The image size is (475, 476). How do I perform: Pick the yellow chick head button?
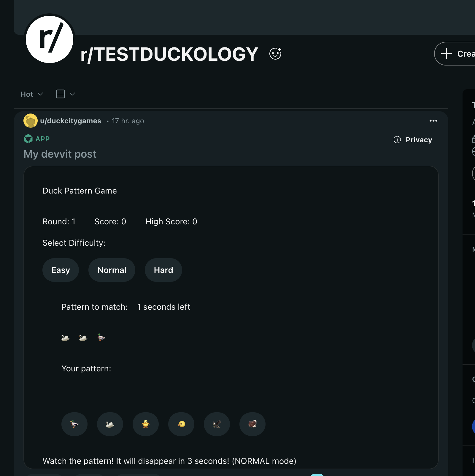(x=181, y=424)
